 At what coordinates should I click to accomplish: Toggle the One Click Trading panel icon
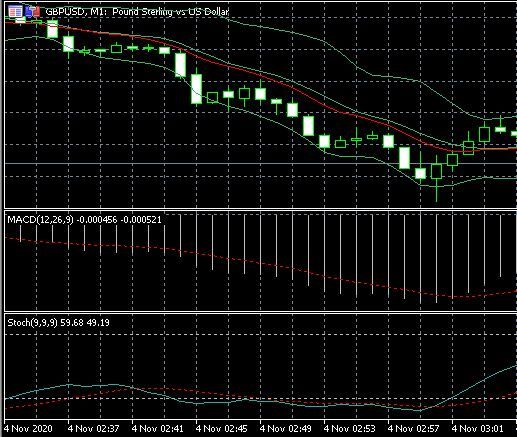(x=33, y=12)
